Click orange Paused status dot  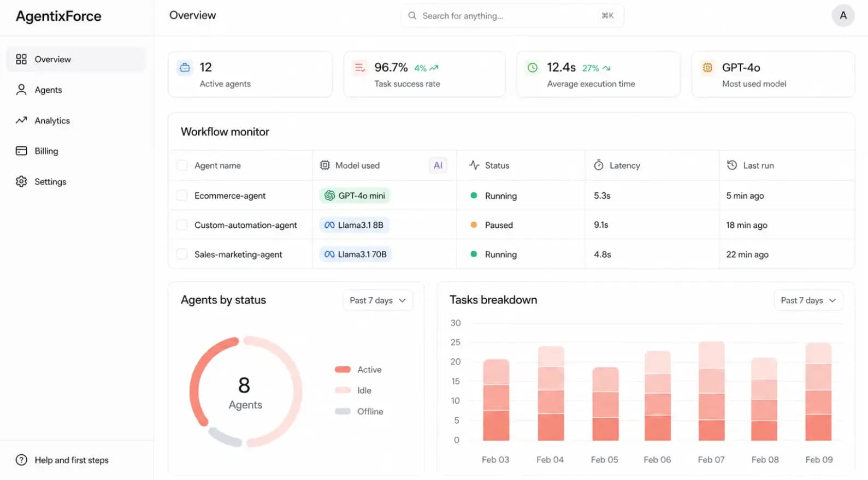474,225
